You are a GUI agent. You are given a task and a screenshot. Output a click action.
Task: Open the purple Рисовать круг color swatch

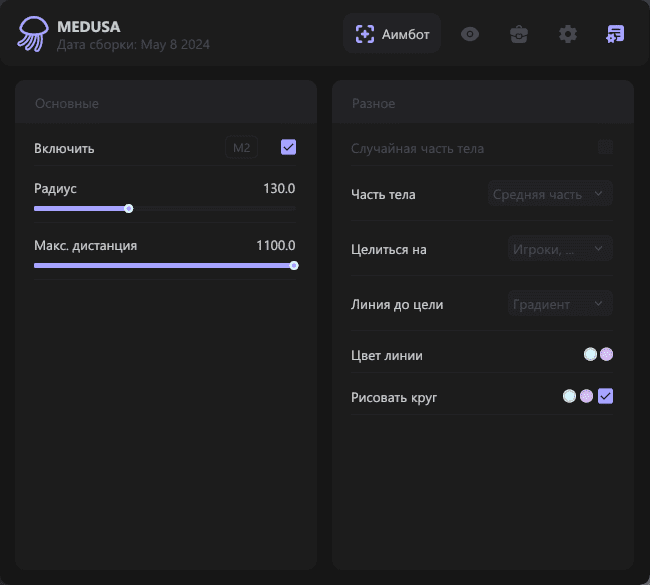coord(586,397)
